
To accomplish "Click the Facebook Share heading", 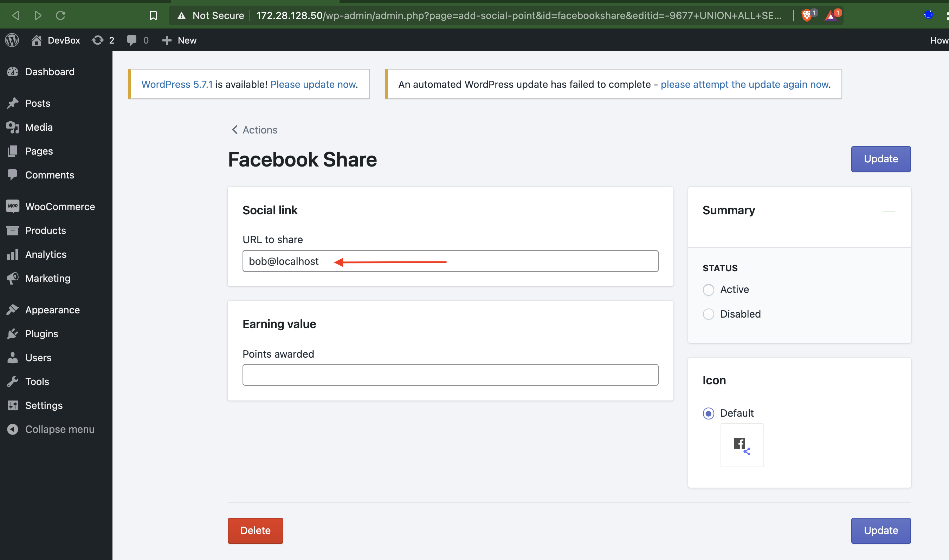I will pyautogui.click(x=302, y=159).
